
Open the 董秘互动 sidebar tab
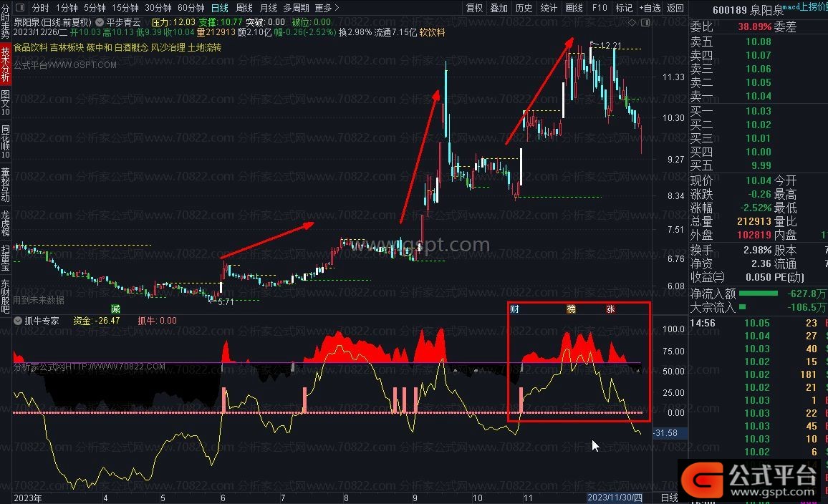click(x=5, y=185)
